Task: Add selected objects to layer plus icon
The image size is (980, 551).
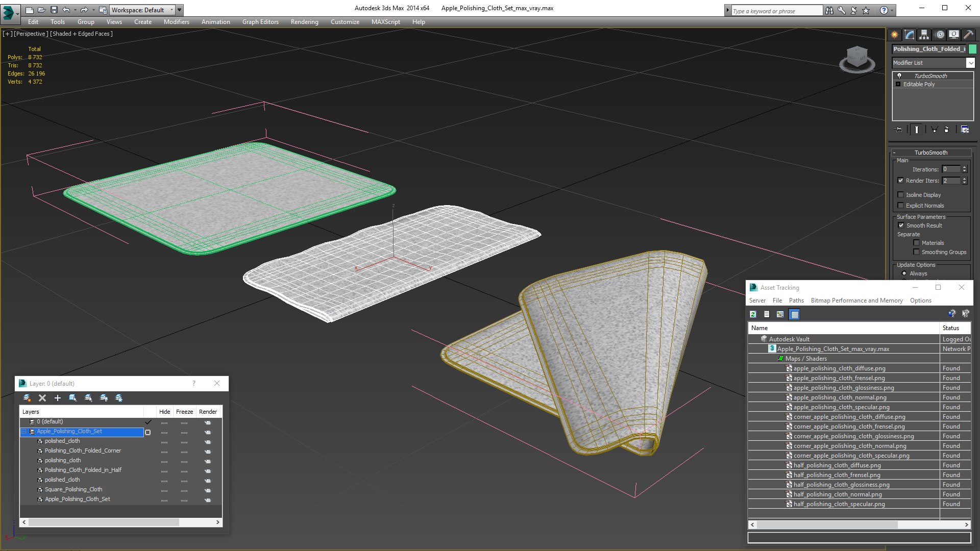Action: pyautogui.click(x=58, y=398)
